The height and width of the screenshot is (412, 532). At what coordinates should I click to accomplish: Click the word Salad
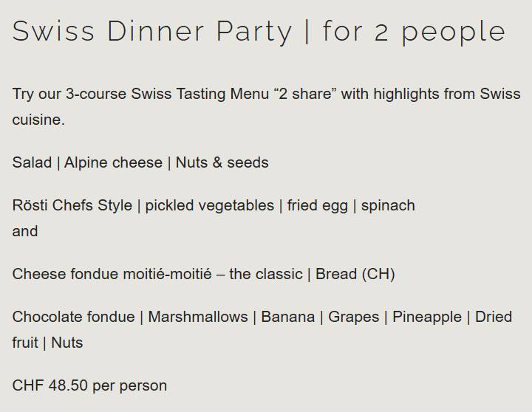click(32, 162)
